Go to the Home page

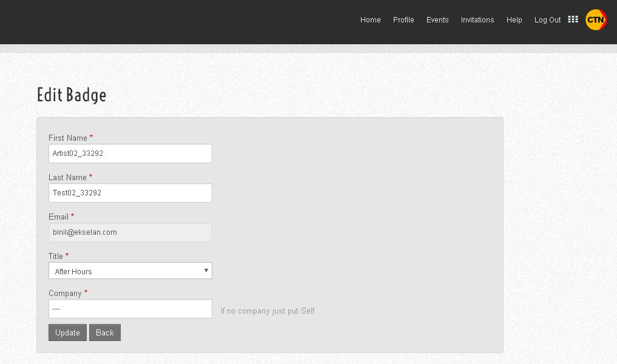(x=370, y=20)
